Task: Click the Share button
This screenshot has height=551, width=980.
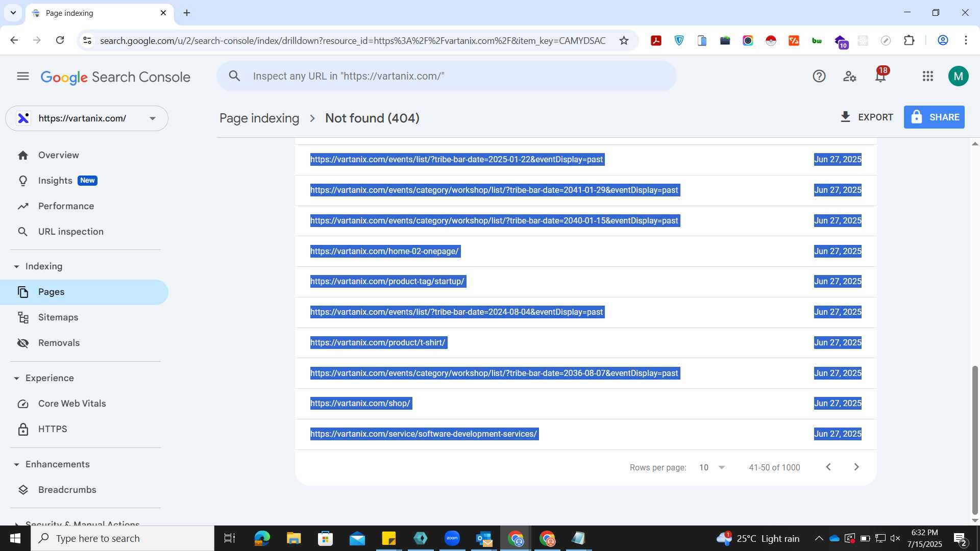Action: (x=934, y=117)
